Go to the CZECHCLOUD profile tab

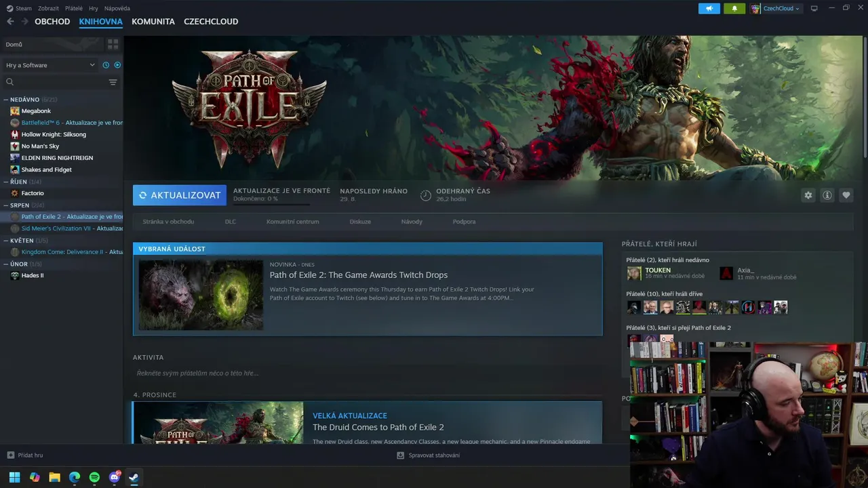211,22
